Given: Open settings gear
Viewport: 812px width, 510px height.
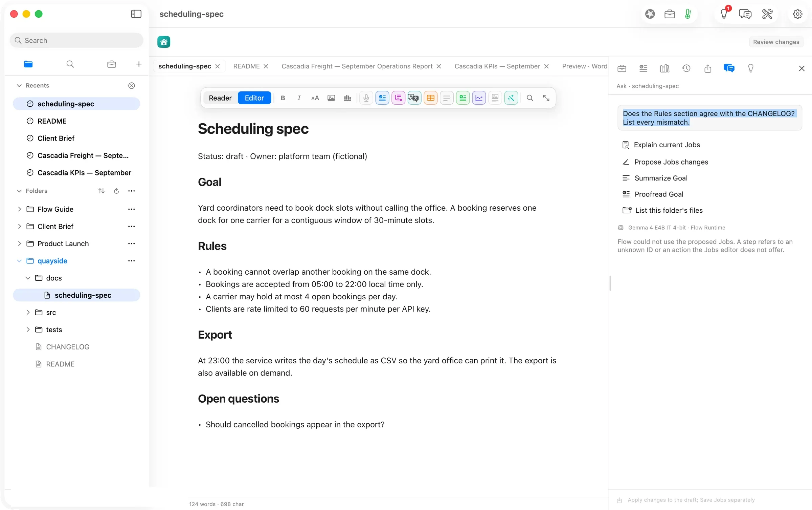Looking at the screenshot, I should (x=797, y=14).
